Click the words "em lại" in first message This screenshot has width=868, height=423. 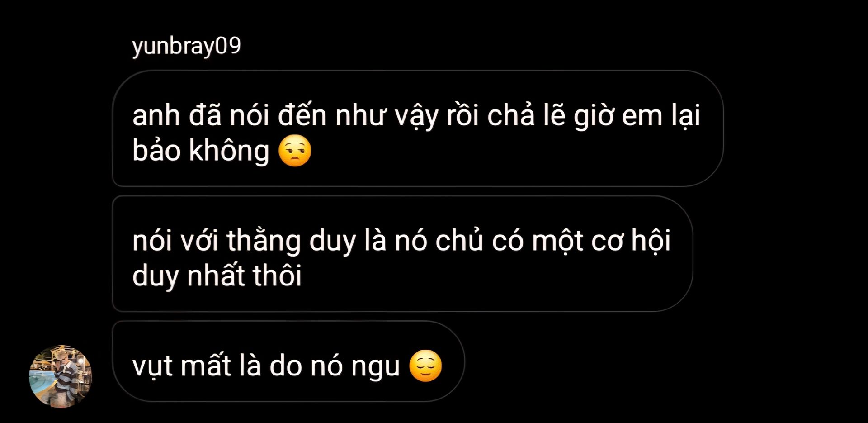click(661, 115)
